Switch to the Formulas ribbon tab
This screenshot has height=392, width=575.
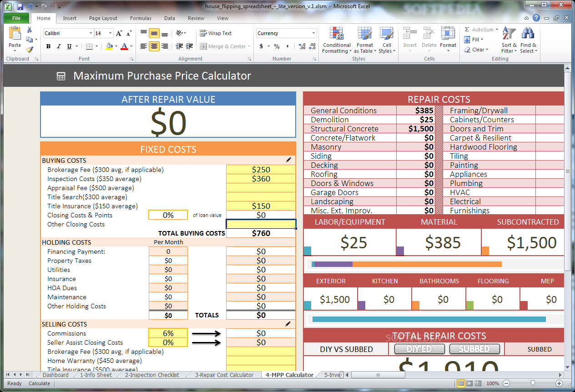141,18
